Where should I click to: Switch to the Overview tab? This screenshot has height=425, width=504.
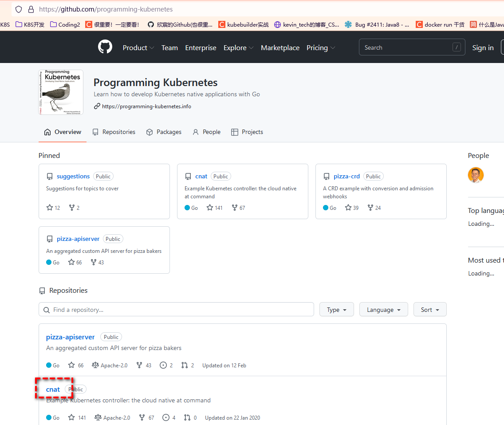[x=63, y=132]
